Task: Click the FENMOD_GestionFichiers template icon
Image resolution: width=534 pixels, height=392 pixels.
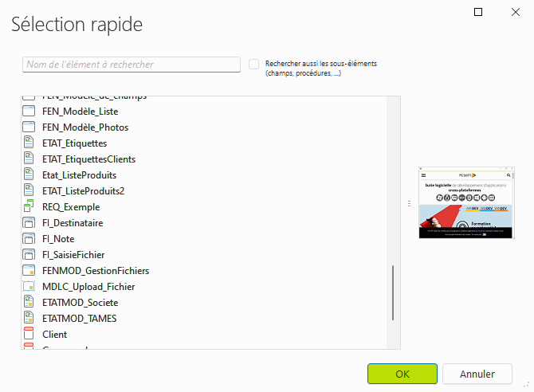Action: pyautogui.click(x=29, y=271)
